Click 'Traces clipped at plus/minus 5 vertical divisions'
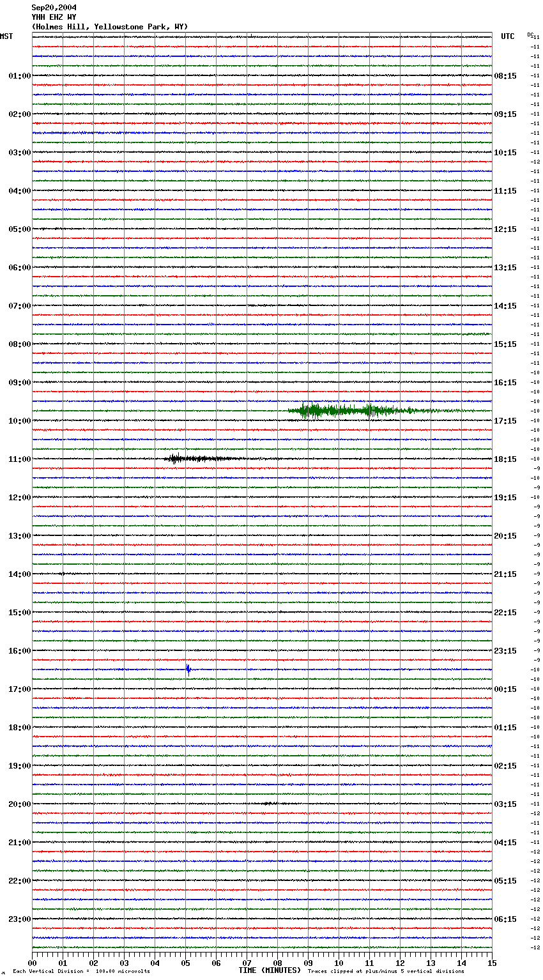The height and width of the screenshot is (980, 543). pos(386,971)
